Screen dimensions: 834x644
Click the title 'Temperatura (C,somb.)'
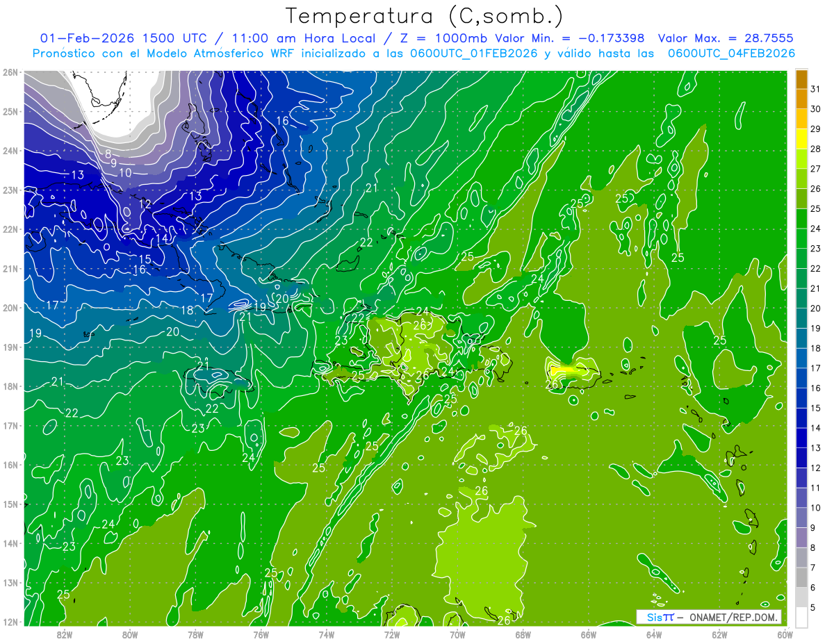425,16
